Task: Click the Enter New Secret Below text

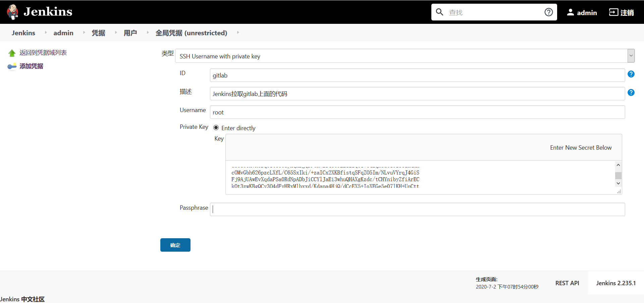Action: (581, 148)
